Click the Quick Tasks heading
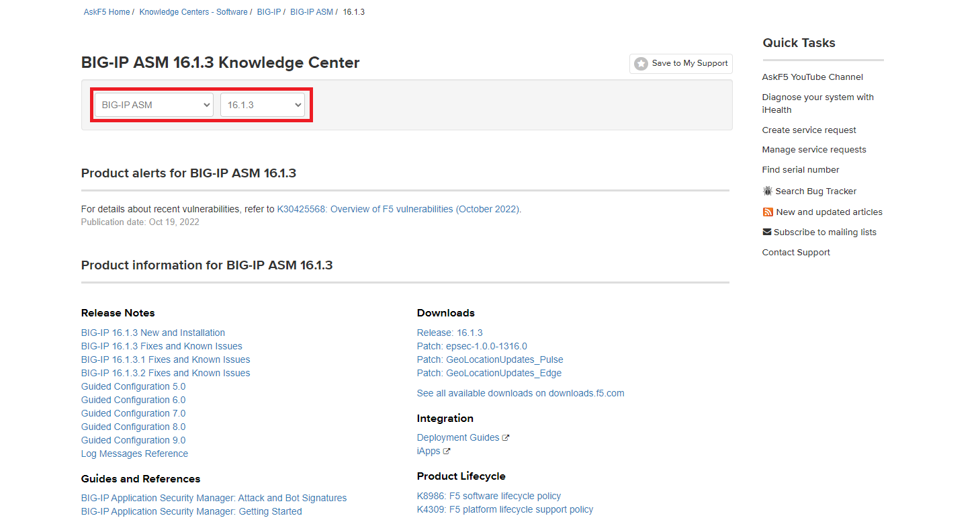980x518 pixels. click(x=799, y=43)
